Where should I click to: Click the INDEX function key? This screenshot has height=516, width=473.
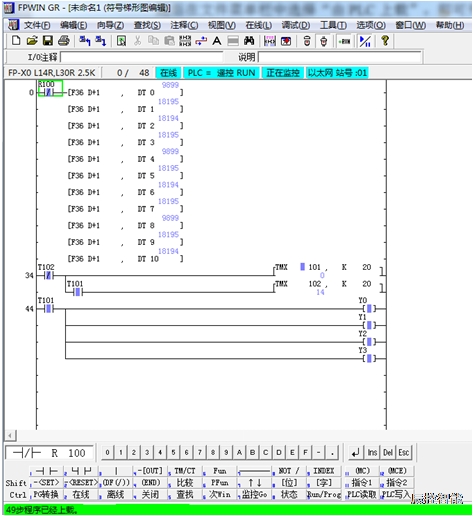pos(324,471)
